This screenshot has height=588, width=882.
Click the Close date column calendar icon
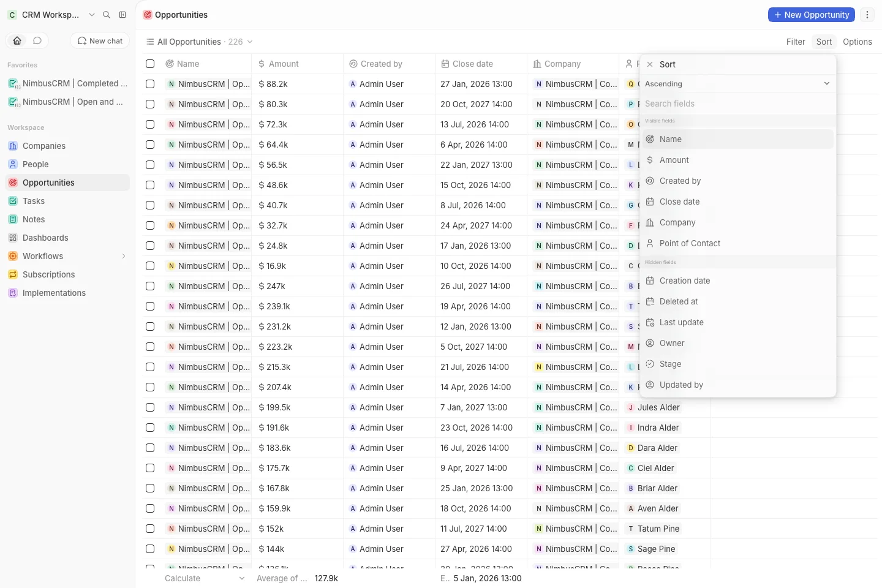tap(445, 64)
